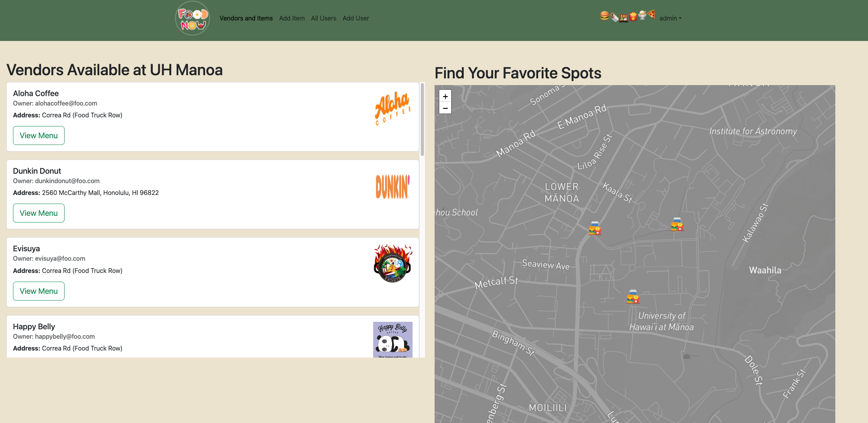Click the Aloha Coffee logo
Image resolution: width=868 pixels, height=423 pixels.
(393, 108)
